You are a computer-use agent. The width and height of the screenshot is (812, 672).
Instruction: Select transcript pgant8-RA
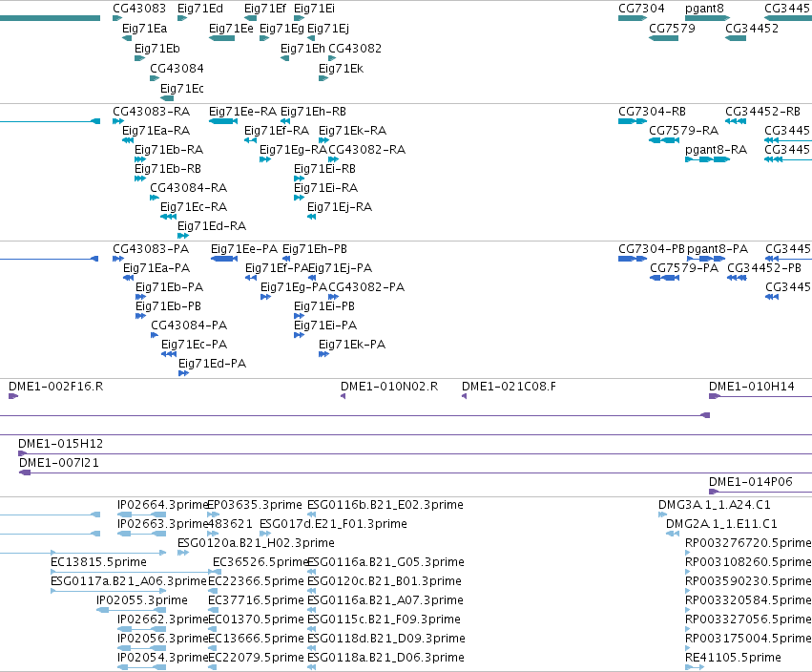pyautogui.click(x=716, y=150)
